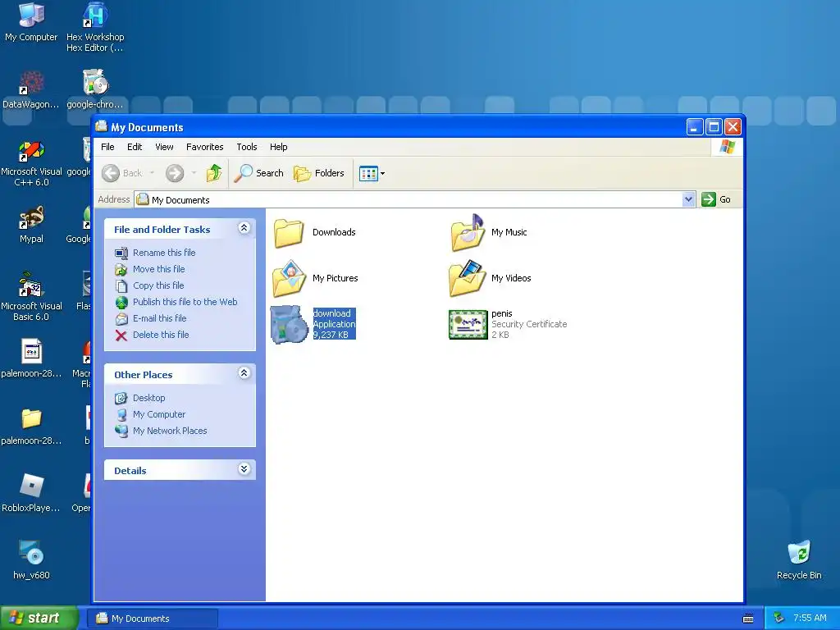Click the My Documents title bar
This screenshot has width=840, height=630.
click(390, 127)
